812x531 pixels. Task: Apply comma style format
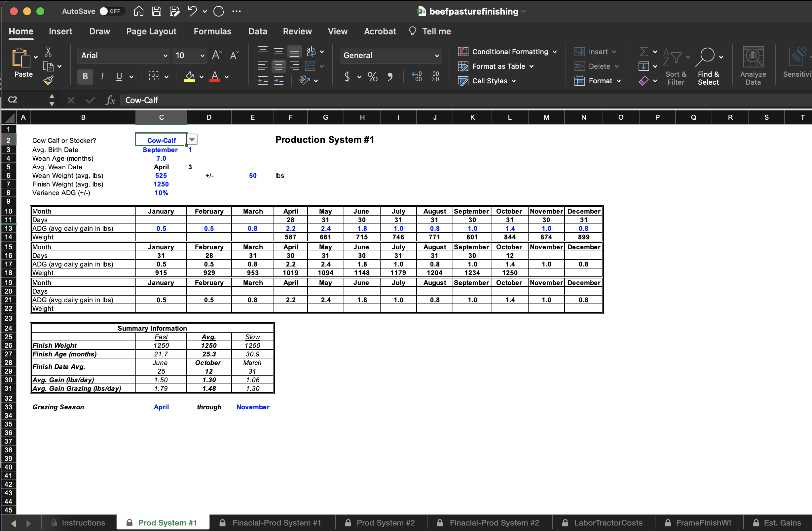pyautogui.click(x=390, y=76)
